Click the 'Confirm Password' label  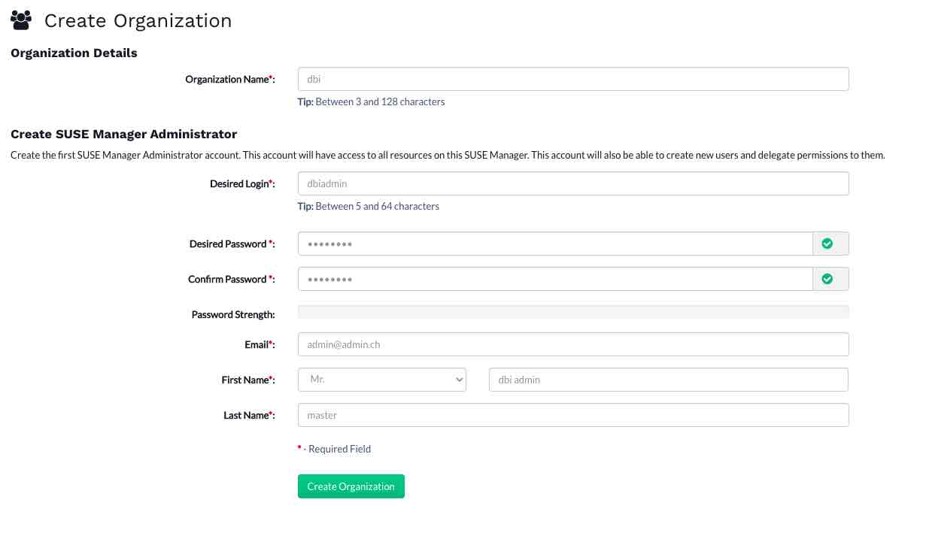click(231, 279)
